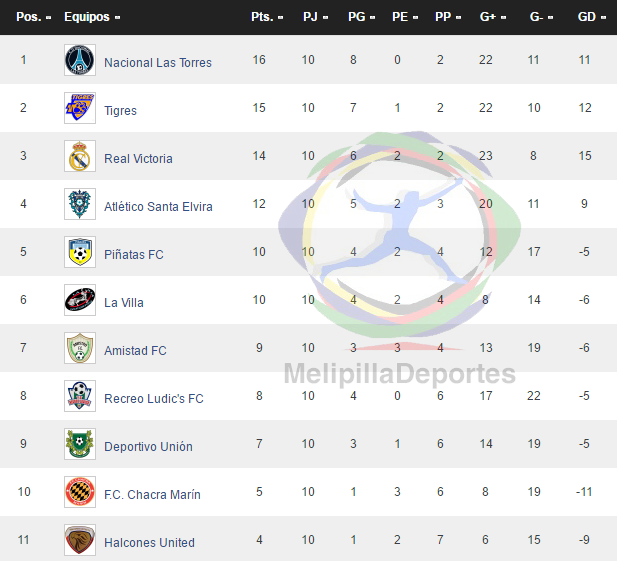Open the Tigres team name link

pos(120,111)
